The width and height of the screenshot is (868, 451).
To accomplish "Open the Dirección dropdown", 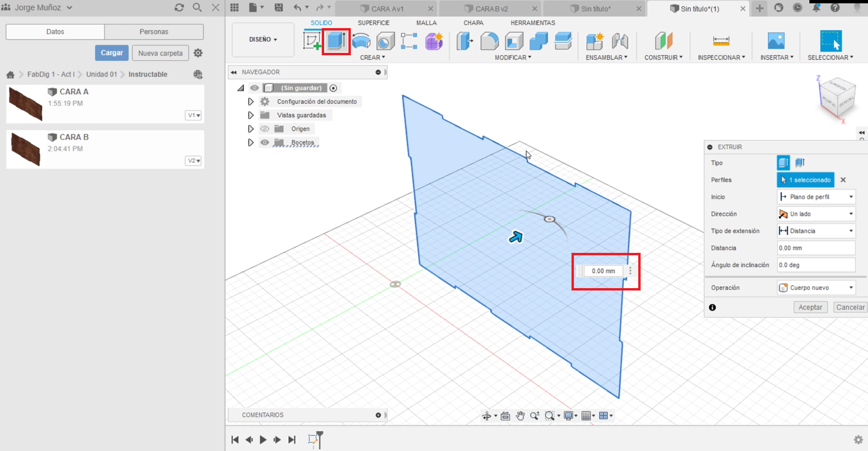I will coord(816,214).
